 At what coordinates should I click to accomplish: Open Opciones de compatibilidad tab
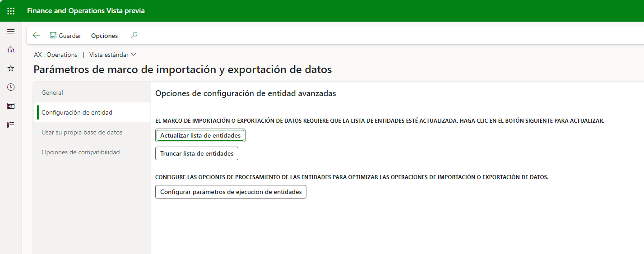click(x=80, y=152)
